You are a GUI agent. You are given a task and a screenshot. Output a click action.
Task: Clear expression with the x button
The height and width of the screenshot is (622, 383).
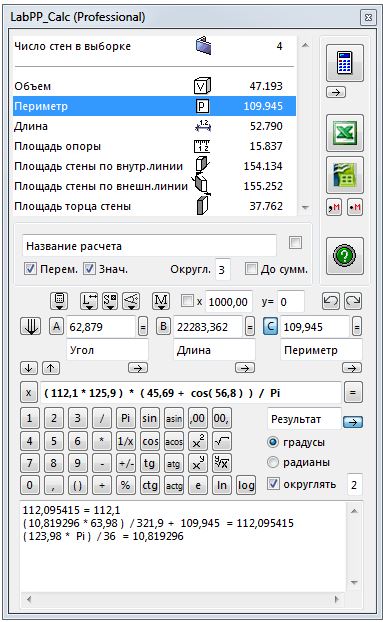click(29, 393)
